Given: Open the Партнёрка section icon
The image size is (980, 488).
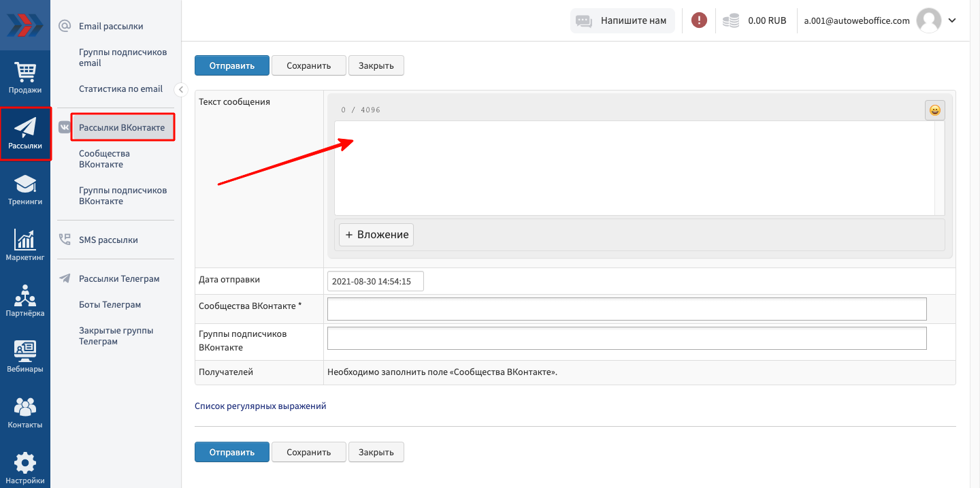Looking at the screenshot, I should [25, 302].
